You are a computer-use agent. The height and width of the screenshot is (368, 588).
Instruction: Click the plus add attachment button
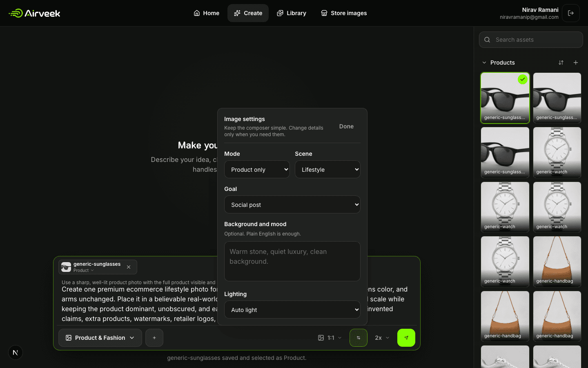(154, 338)
